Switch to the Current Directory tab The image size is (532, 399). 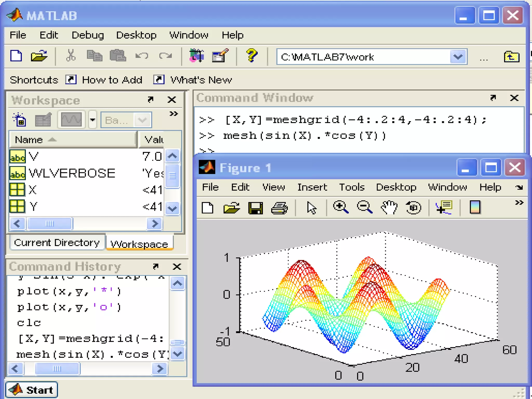57,243
